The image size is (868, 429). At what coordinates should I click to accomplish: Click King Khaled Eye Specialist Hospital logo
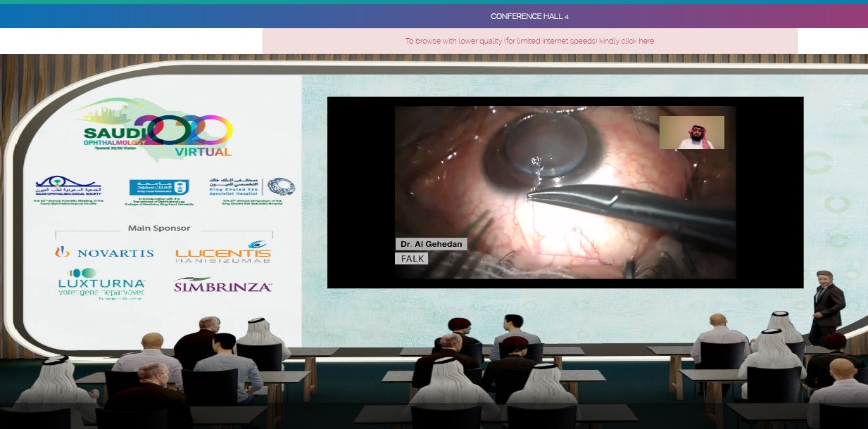point(251,188)
